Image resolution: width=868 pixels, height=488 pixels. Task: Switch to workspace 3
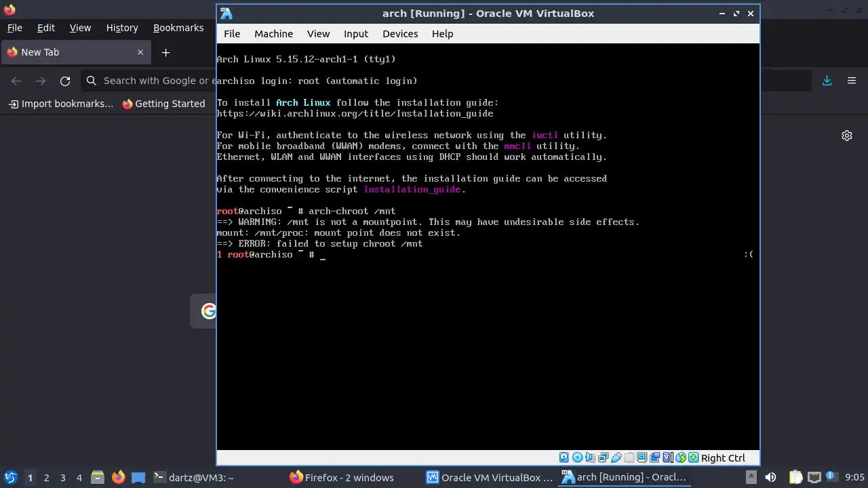[62, 478]
